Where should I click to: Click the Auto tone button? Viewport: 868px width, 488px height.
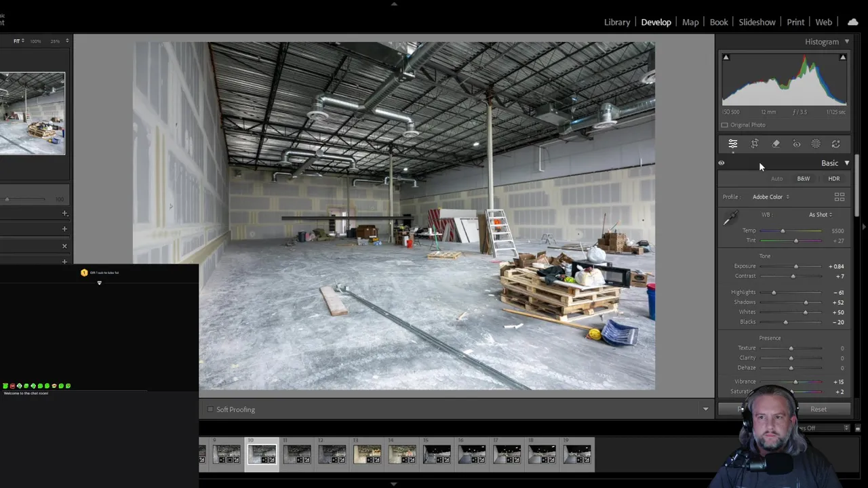tap(776, 179)
